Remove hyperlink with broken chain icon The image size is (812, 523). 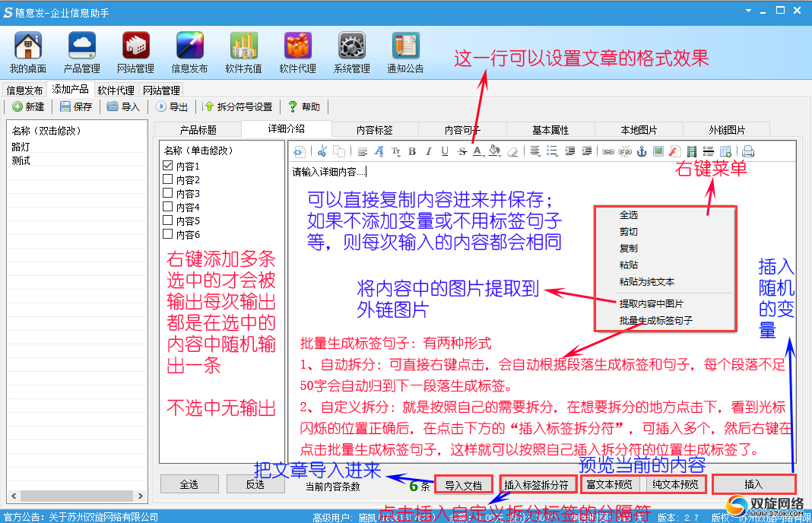(625, 151)
